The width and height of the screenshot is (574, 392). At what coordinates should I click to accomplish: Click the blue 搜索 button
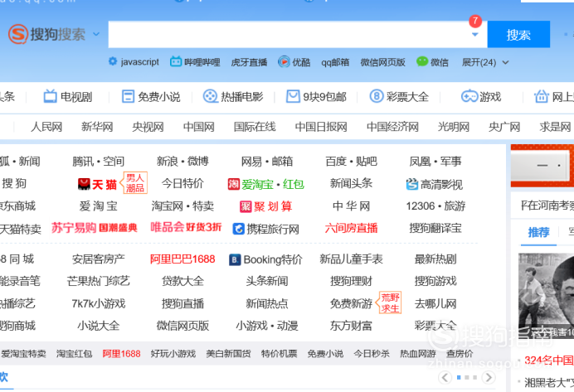pyautogui.click(x=518, y=34)
